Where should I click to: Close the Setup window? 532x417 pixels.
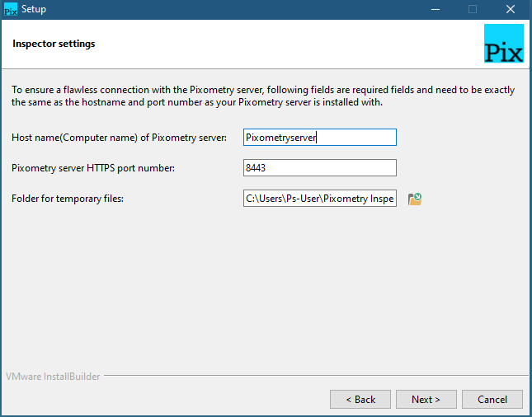pos(511,10)
